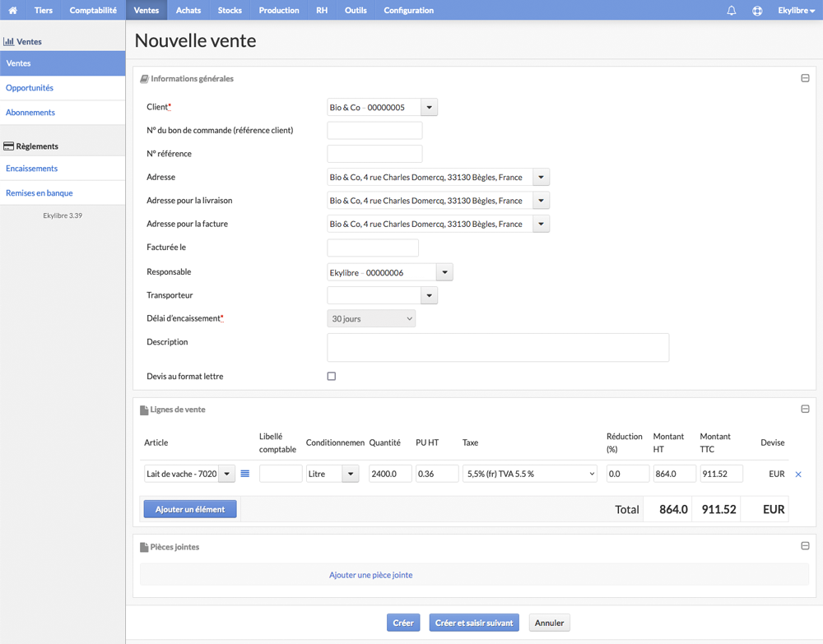Open Adresse pour la facture dropdown
This screenshot has width=823, height=644.
[542, 224]
